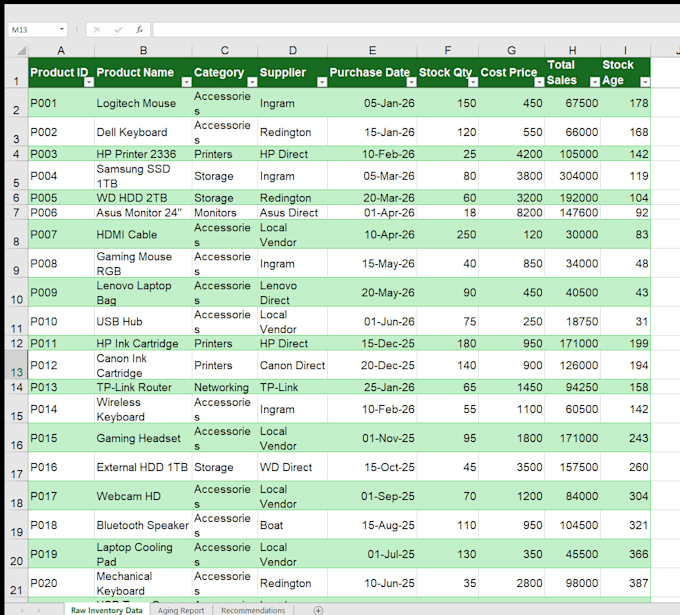Open Total Sales filter dropdown

595,82
